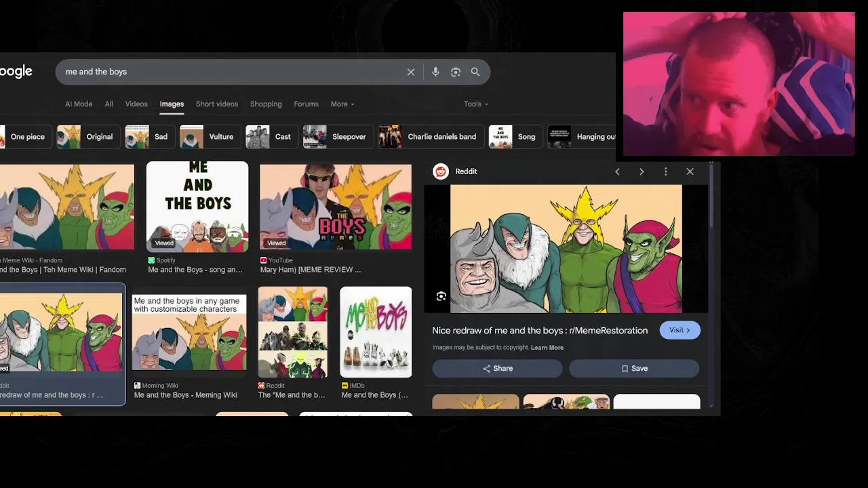Image resolution: width=868 pixels, height=488 pixels.
Task: Click the Google logo
Action: [16, 72]
